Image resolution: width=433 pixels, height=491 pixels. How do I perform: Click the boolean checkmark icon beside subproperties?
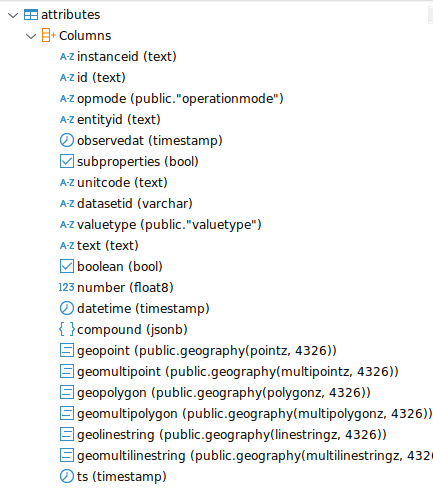(67, 161)
